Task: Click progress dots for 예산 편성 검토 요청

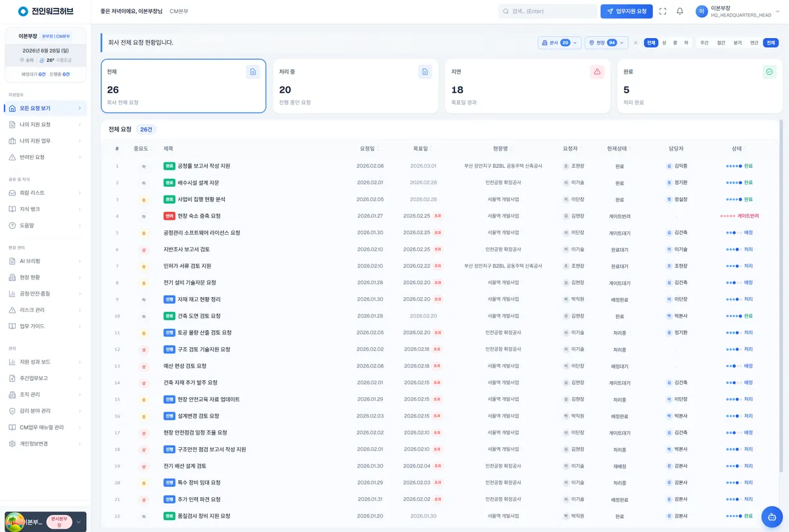Action: click(x=734, y=366)
